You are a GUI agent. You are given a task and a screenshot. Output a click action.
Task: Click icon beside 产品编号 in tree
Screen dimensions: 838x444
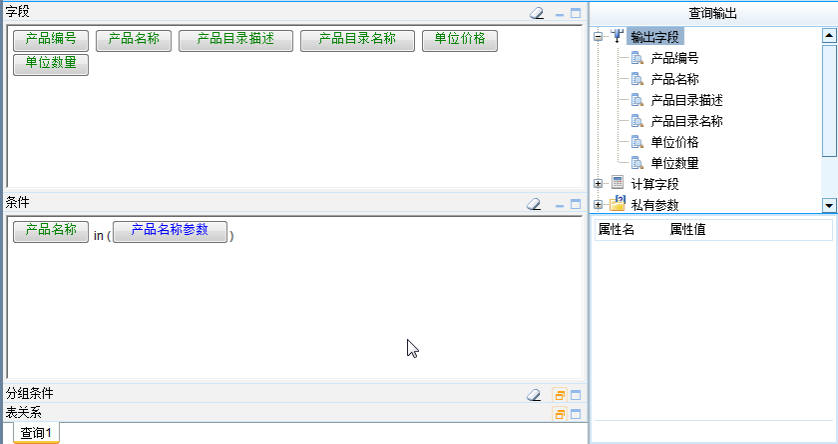tap(637, 58)
